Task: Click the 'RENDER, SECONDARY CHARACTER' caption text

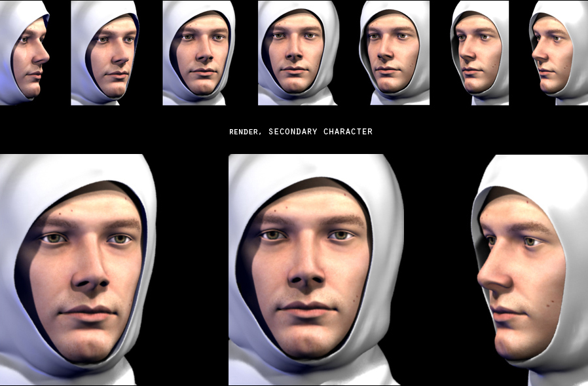Action: tap(301, 132)
